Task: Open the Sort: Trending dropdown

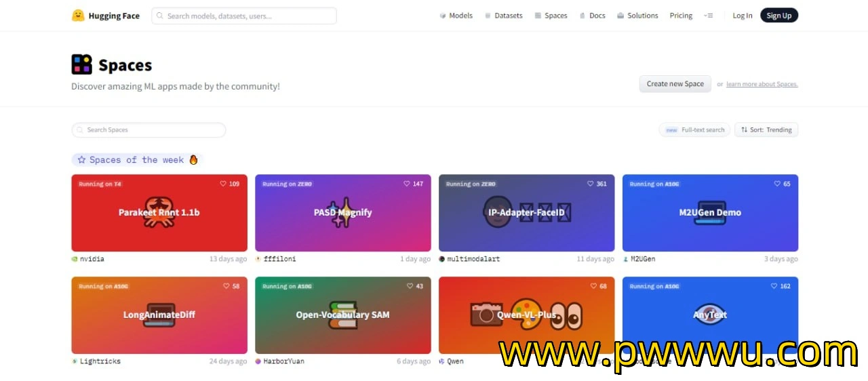Action: (766, 129)
